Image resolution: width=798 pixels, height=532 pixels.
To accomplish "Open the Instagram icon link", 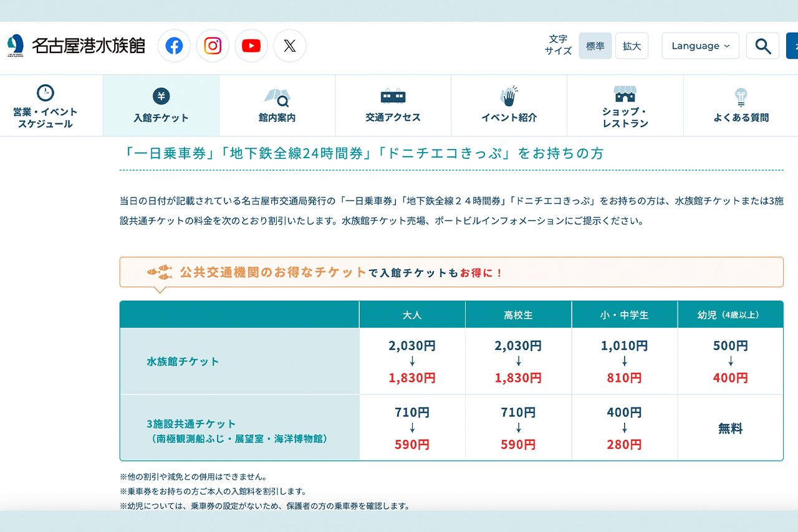I will point(213,46).
